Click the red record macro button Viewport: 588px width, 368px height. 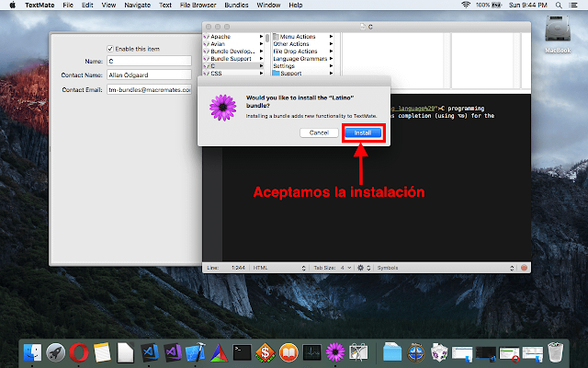(524, 268)
